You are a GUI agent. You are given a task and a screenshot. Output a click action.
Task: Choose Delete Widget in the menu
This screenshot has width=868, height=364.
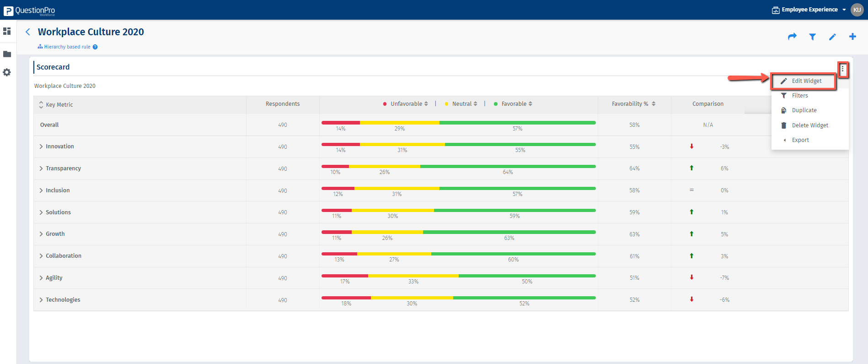[809, 125]
